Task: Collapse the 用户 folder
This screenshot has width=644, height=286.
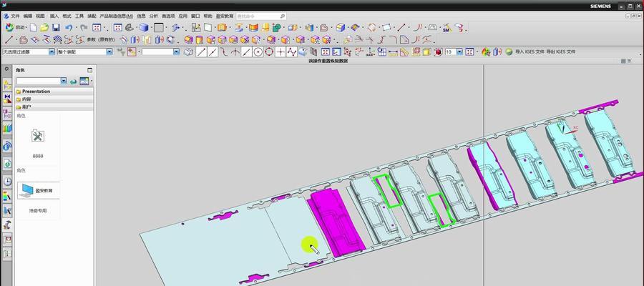Action: tap(54, 107)
